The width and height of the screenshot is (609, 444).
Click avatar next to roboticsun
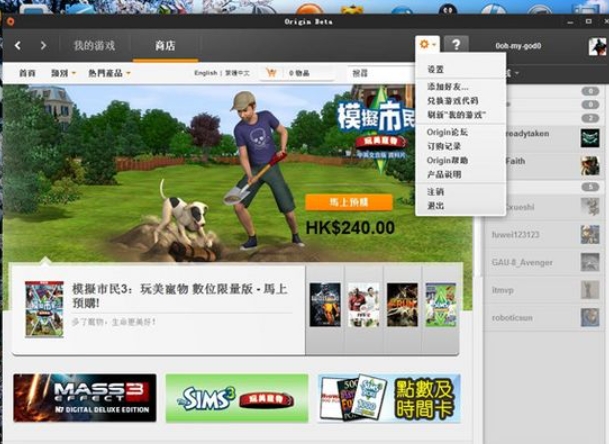[x=590, y=317]
